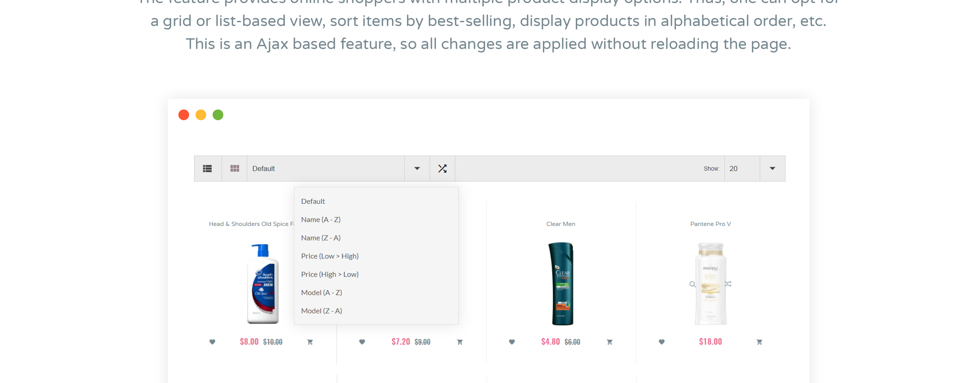Open Head & Shoulders Old Spice product link
The width and height of the screenshot is (980, 383).
[252, 224]
